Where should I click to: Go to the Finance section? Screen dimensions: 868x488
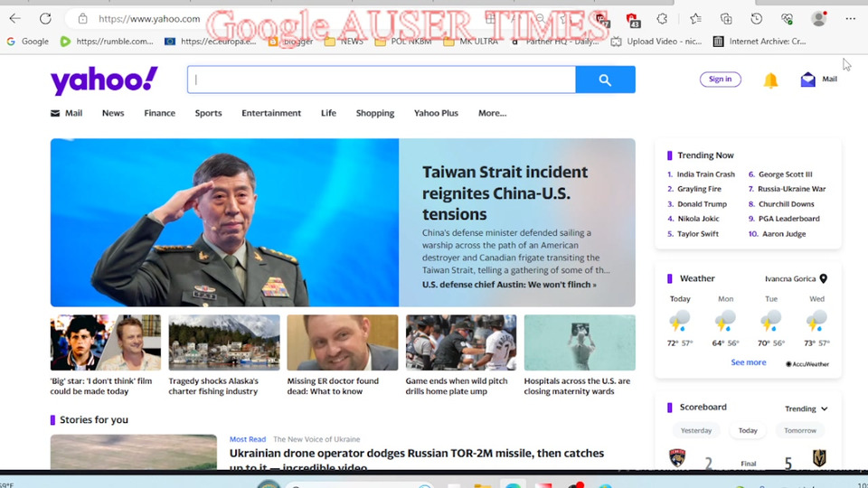tap(159, 113)
